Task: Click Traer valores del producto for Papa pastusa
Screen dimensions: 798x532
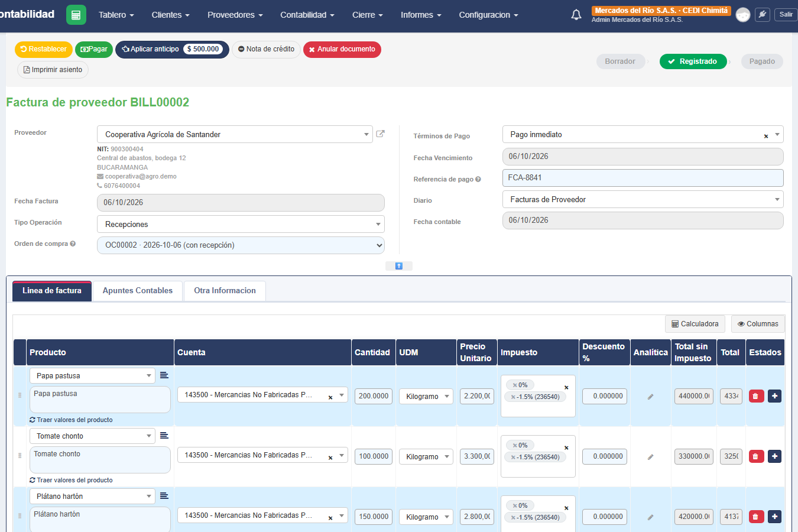Action: click(x=71, y=420)
